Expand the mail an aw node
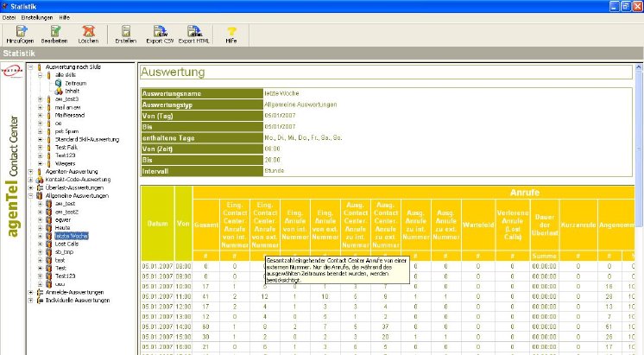Viewport: 644px width, 355px height. point(41,107)
